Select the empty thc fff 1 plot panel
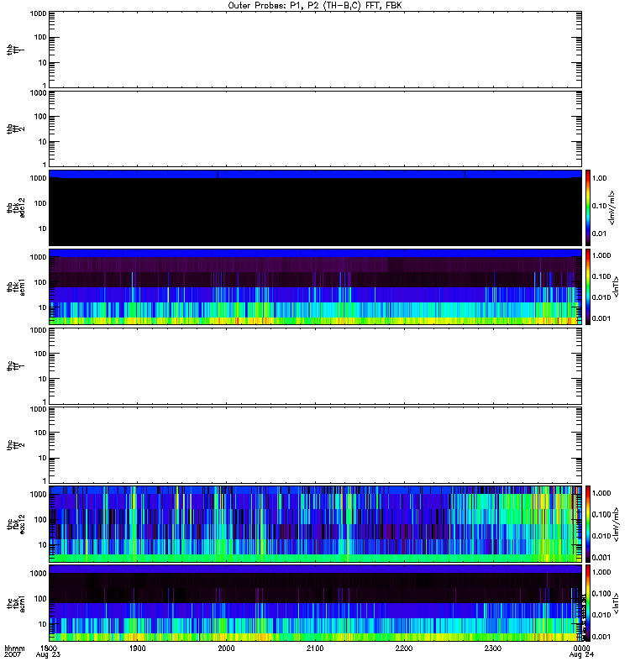This screenshot has height=672, width=630. point(315,366)
